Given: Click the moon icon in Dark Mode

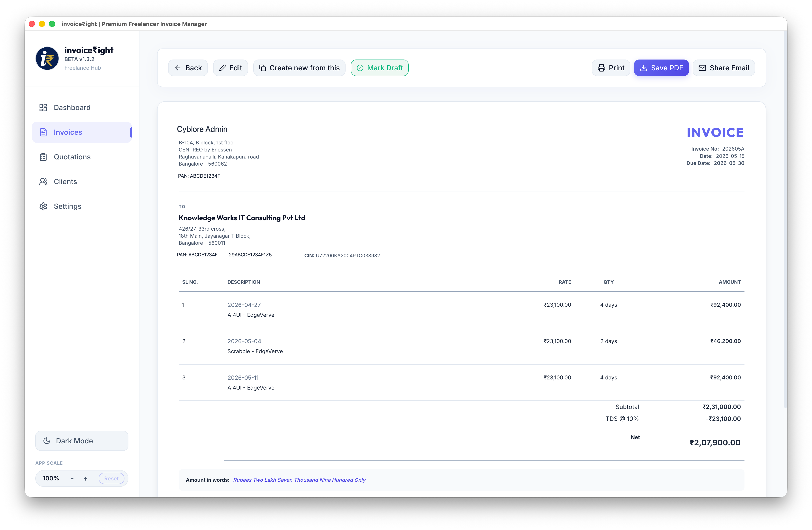Looking at the screenshot, I should [x=47, y=441].
